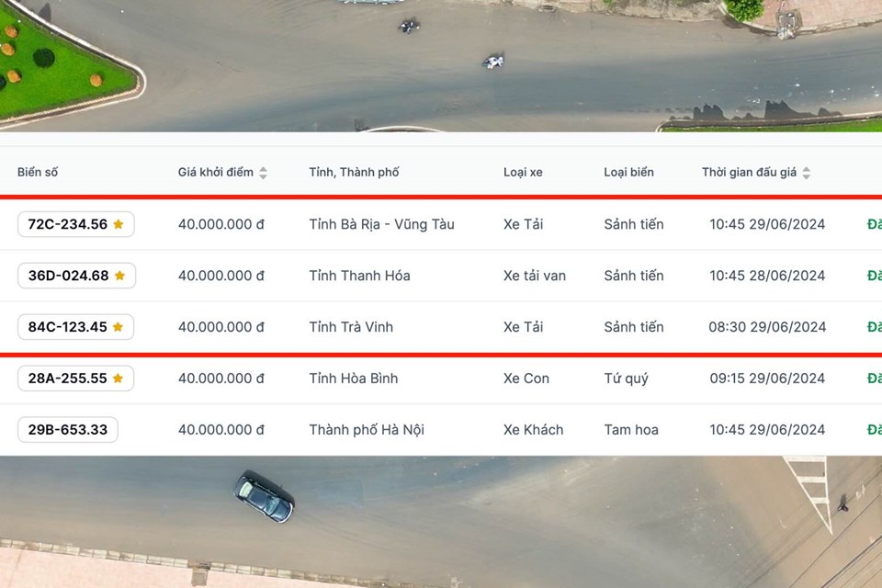Image resolution: width=882 pixels, height=588 pixels.
Task: Select license plate badge 84C-123.45
Action: [67, 327]
